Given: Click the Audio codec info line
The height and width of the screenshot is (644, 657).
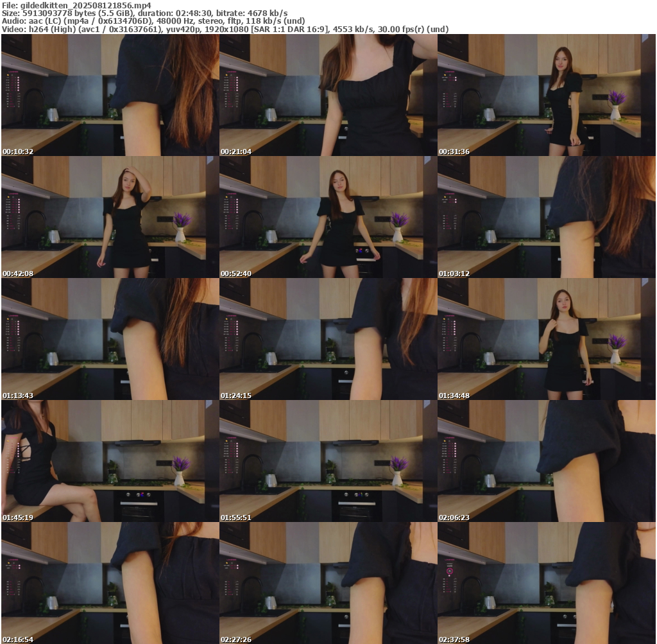Looking at the screenshot, I should click(x=153, y=21).
